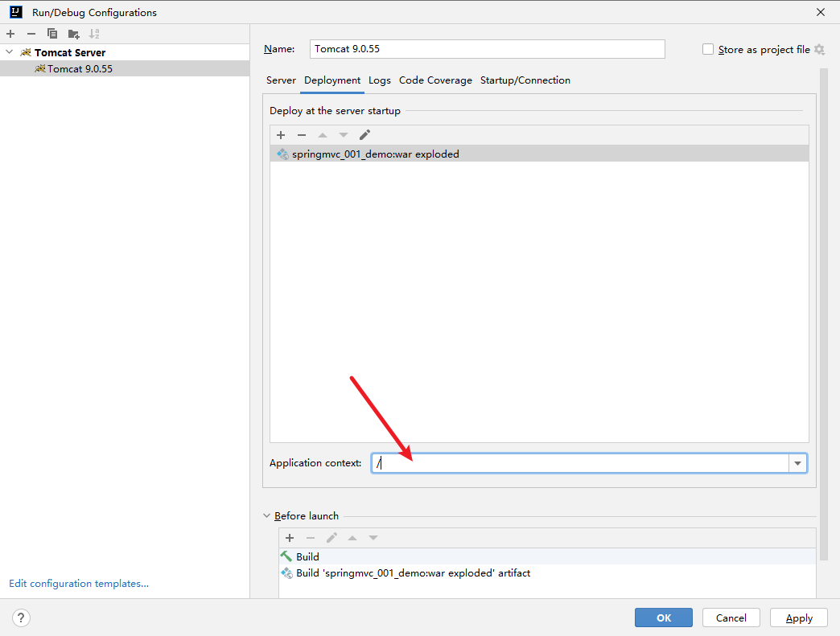Image resolution: width=840 pixels, height=636 pixels.
Task: Sort configurations alphabetically
Action: pyautogui.click(x=94, y=34)
